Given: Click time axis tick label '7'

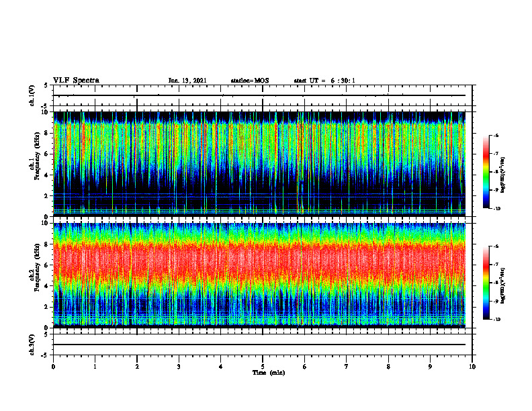Looking at the screenshot, I should [x=347, y=367].
